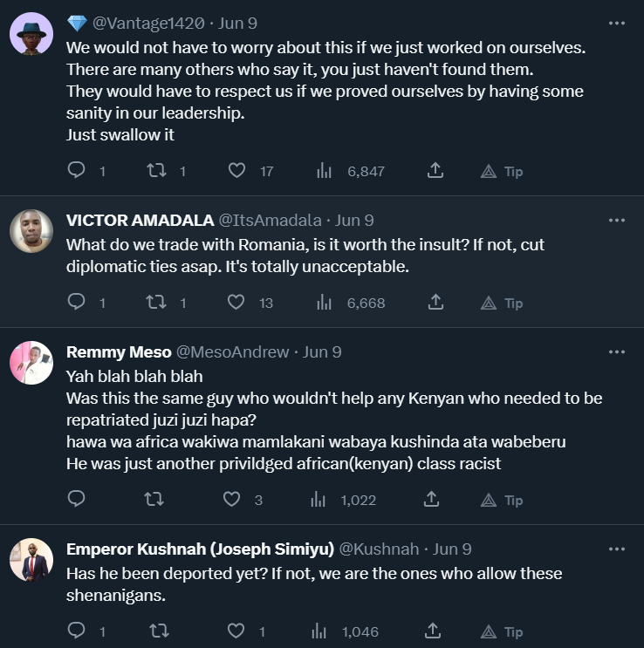Expand more menu on Emperor Kushnah's tweet
The image size is (644, 648).
tap(616, 549)
